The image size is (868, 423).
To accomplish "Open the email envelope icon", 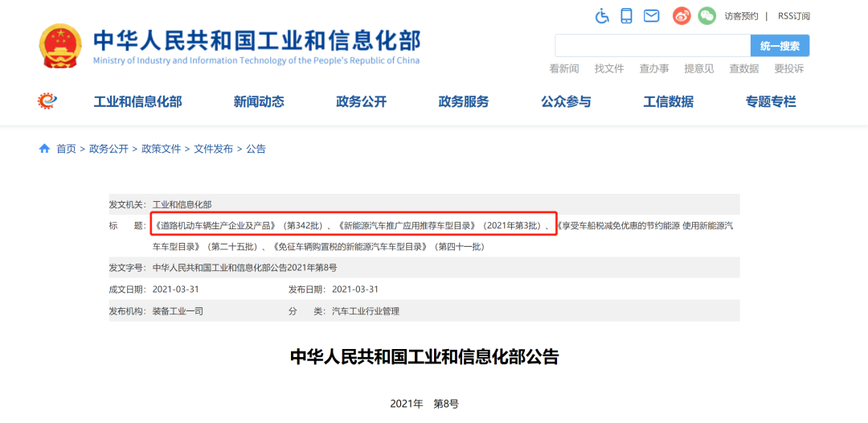I will coord(652,16).
